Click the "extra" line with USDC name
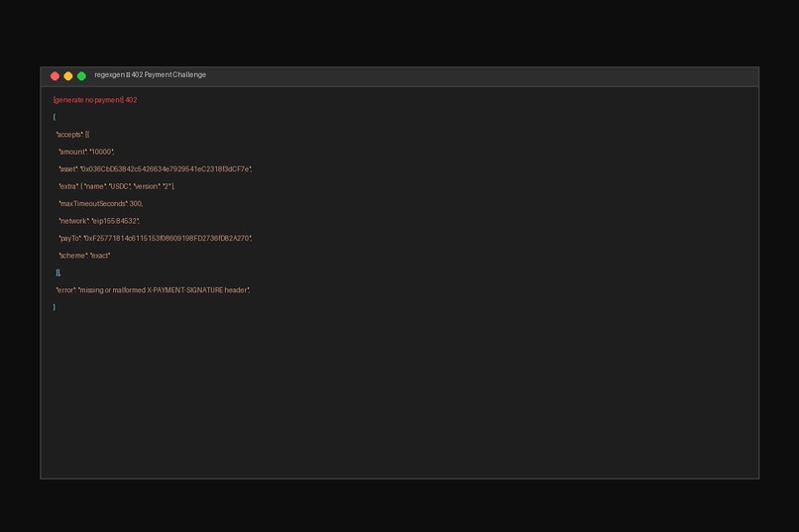Screen dimensions: 799x532 point(117,187)
